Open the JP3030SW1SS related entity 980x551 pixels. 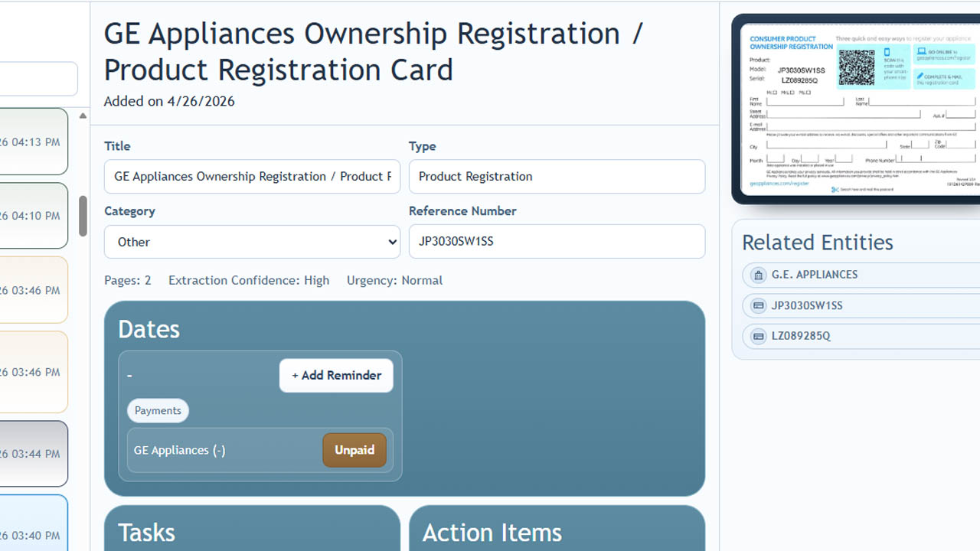click(861, 305)
